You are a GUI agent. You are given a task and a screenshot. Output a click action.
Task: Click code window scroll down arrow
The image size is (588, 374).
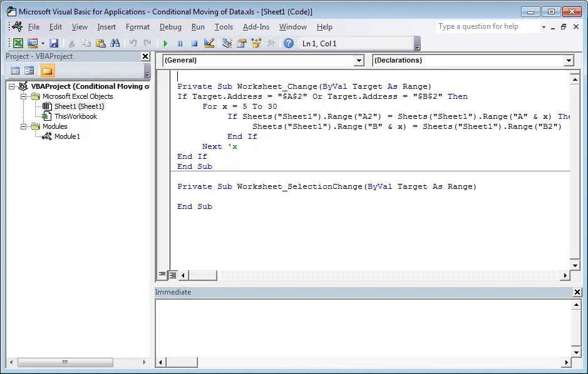(x=575, y=265)
